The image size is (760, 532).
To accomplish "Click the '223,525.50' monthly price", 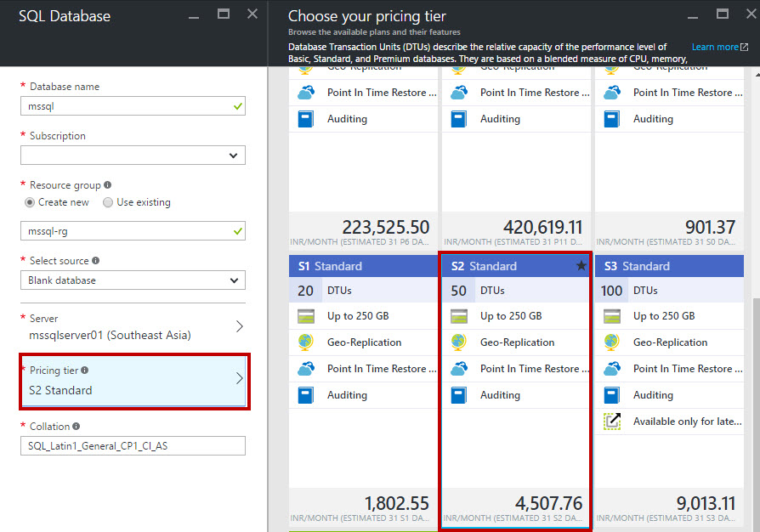I will (x=386, y=227).
